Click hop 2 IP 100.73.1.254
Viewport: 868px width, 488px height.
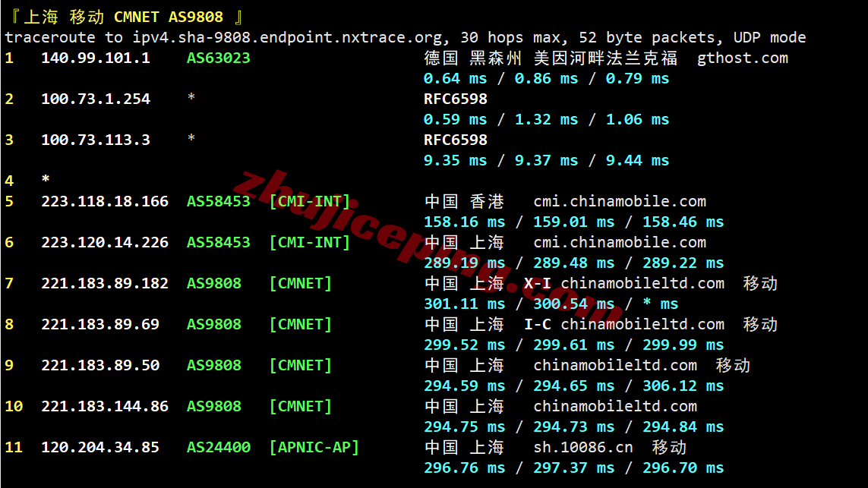(96, 99)
